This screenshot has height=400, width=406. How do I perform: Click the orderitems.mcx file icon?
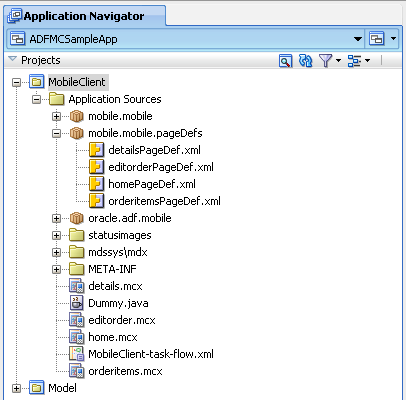76,371
